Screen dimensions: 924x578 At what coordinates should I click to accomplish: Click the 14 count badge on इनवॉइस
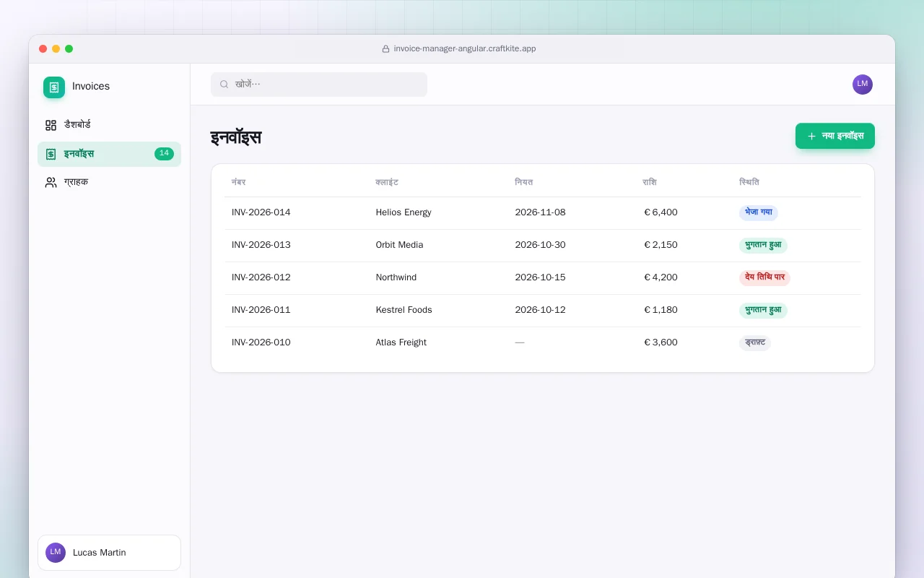[x=164, y=154]
